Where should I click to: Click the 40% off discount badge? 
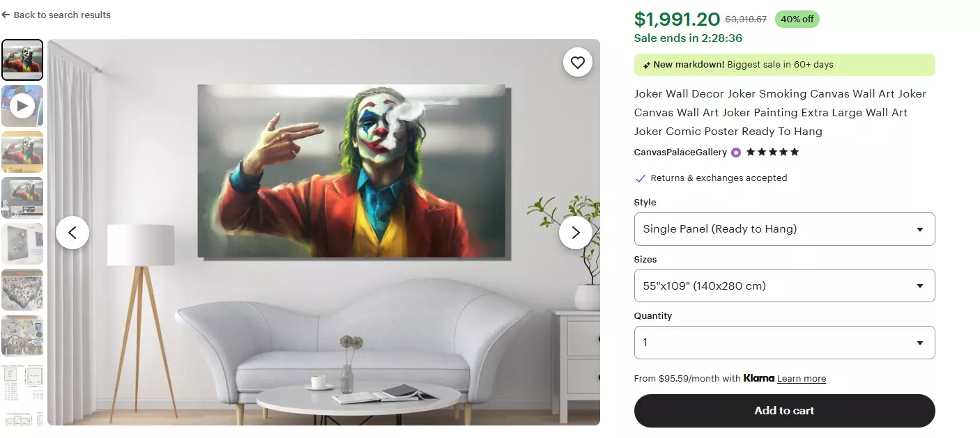point(797,19)
